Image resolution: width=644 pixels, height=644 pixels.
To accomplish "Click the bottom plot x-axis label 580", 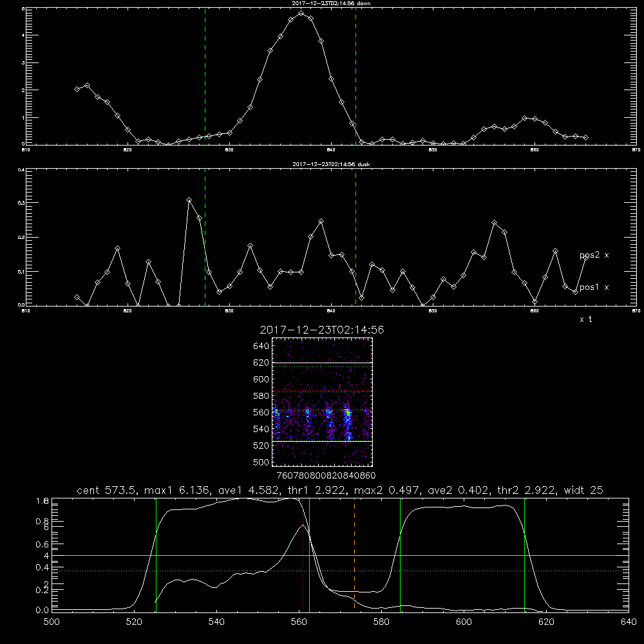I will pyautogui.click(x=381, y=622).
